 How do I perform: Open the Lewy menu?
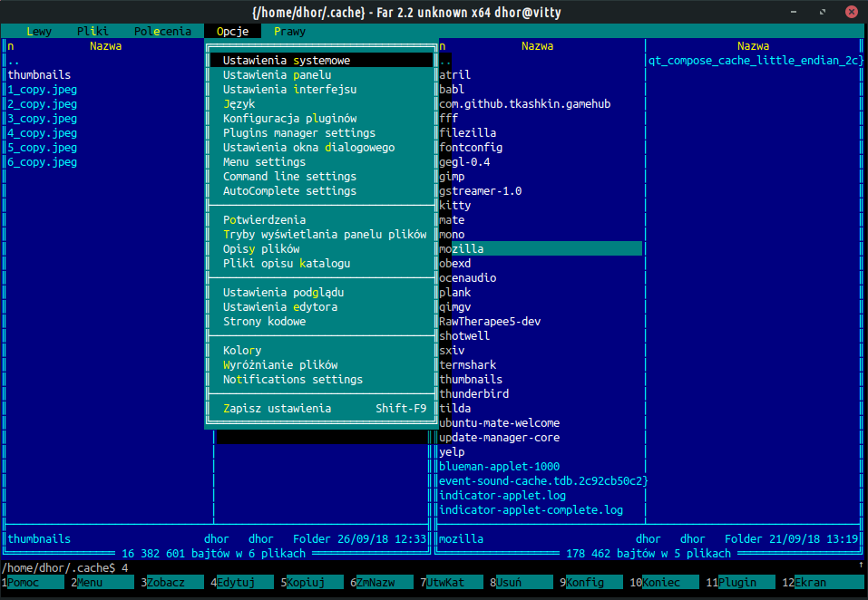(x=39, y=32)
